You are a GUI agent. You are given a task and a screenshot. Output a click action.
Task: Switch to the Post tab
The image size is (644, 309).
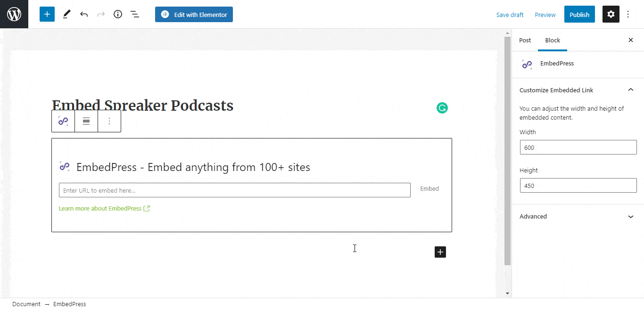pyautogui.click(x=525, y=40)
